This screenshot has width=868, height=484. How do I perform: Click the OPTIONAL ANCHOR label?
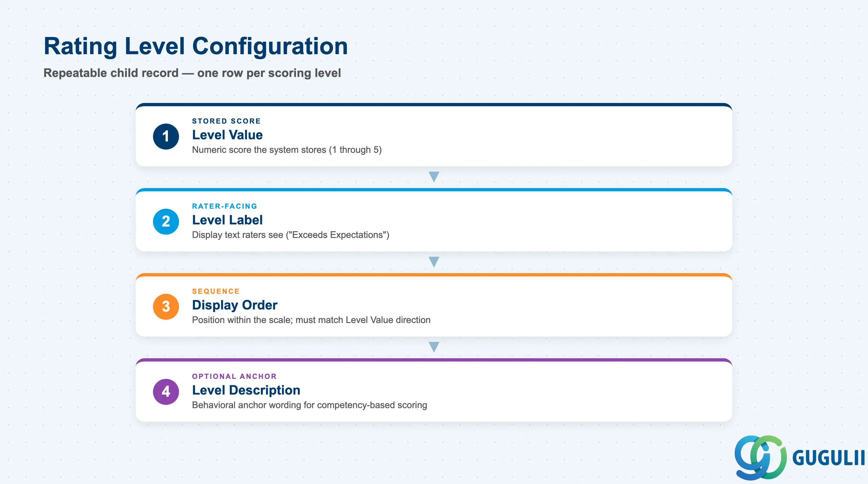(235, 376)
